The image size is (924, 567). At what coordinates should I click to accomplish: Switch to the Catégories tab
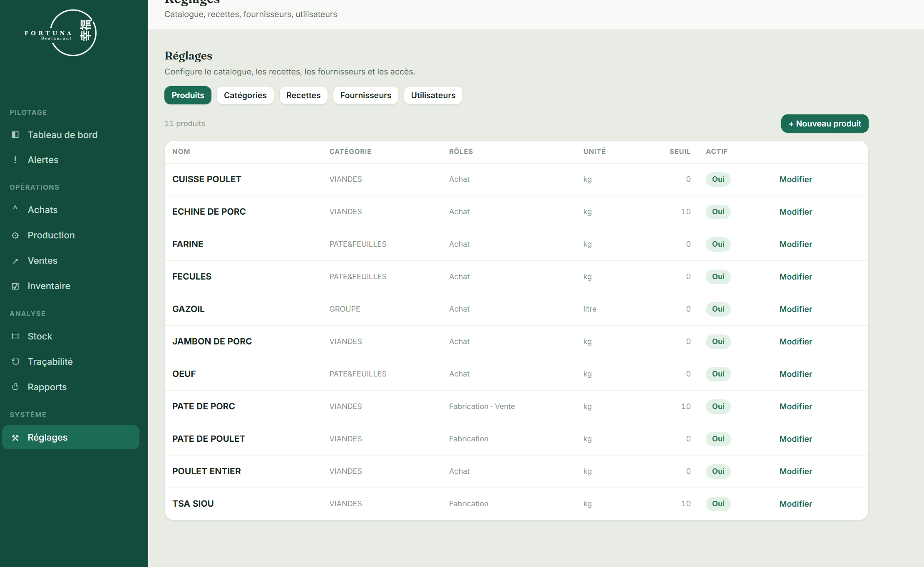click(x=245, y=95)
